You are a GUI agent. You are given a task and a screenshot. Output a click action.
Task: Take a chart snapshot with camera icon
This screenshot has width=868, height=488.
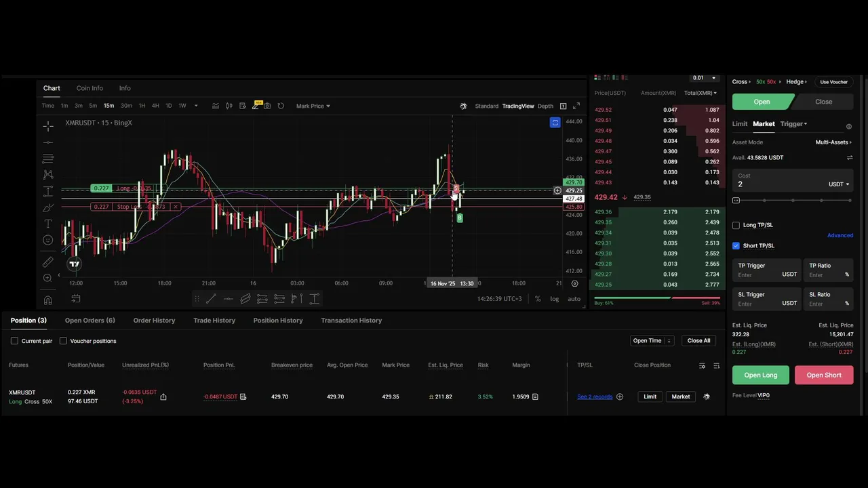(267, 106)
